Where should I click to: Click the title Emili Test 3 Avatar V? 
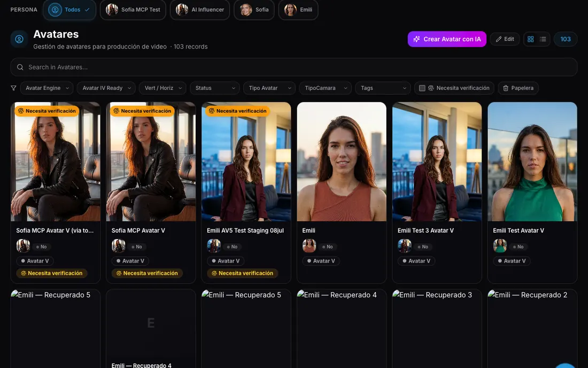pyautogui.click(x=425, y=231)
